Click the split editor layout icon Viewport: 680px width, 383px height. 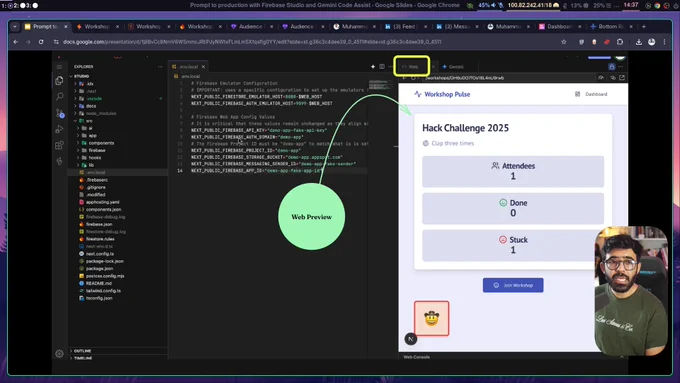pos(382,67)
